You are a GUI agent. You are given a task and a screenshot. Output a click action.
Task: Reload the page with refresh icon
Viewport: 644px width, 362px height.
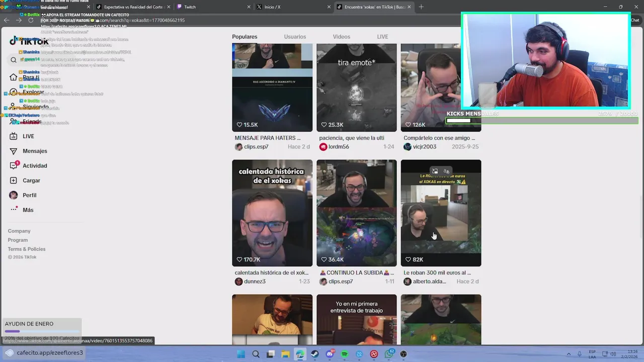[31, 20]
